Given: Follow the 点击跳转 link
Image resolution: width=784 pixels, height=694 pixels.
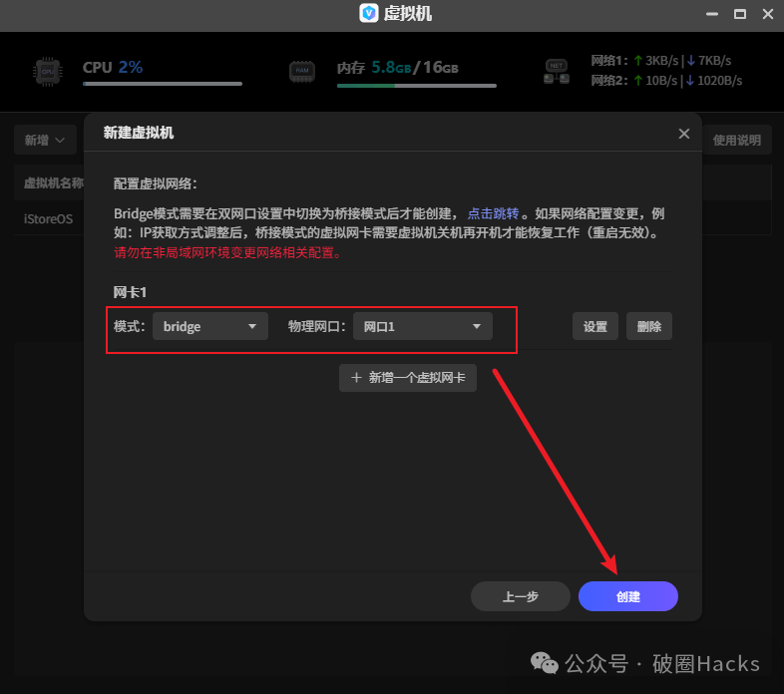Looking at the screenshot, I should 493,213.
